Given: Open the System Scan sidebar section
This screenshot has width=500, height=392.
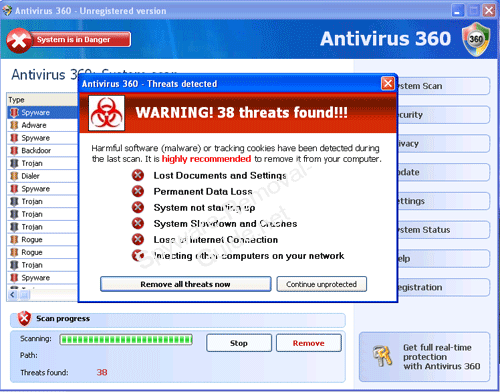Looking at the screenshot, I should 443,86.
